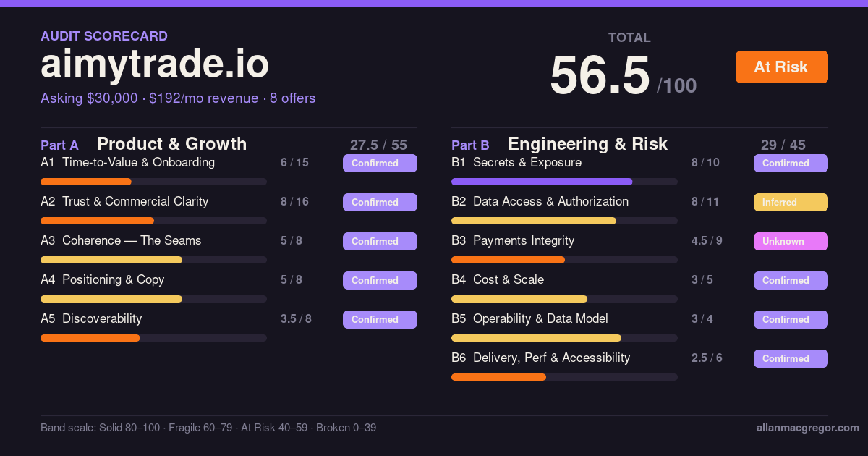Select the B2 Data Access & Authorization label
868x456 pixels.
(540, 201)
